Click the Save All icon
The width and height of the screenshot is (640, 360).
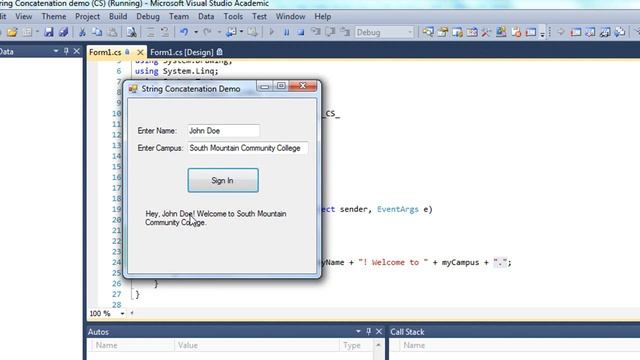[63, 32]
